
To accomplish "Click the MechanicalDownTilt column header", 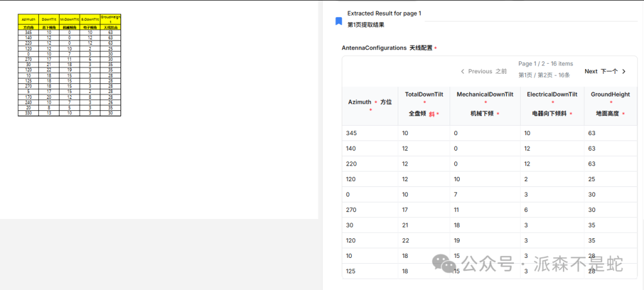I will coord(485,94).
